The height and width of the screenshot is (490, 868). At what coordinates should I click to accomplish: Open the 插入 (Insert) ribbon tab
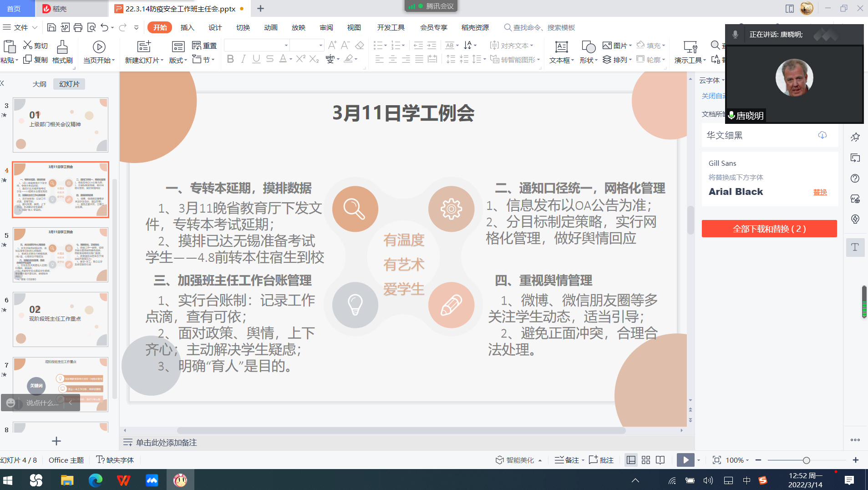coord(187,28)
